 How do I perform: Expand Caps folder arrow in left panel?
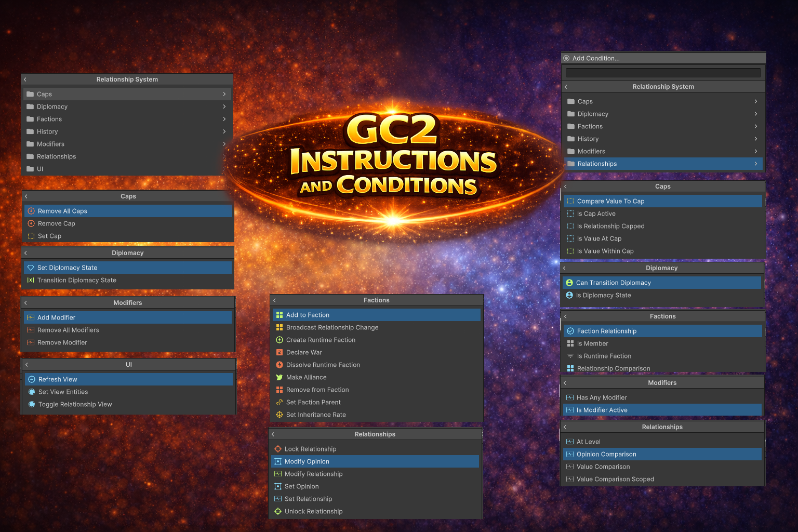point(224,94)
